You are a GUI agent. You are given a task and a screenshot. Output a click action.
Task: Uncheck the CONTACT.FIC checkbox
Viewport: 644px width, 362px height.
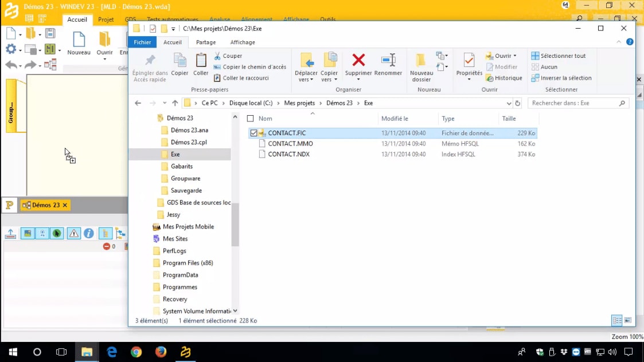(x=253, y=133)
